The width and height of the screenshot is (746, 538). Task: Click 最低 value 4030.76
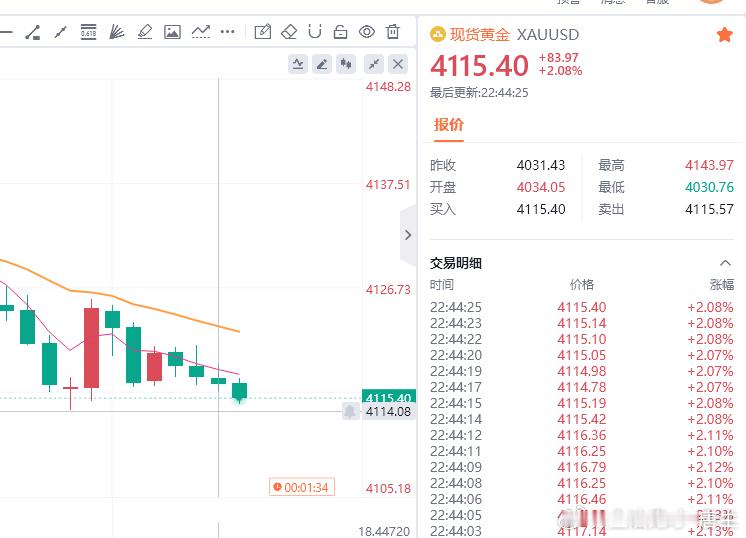click(709, 187)
